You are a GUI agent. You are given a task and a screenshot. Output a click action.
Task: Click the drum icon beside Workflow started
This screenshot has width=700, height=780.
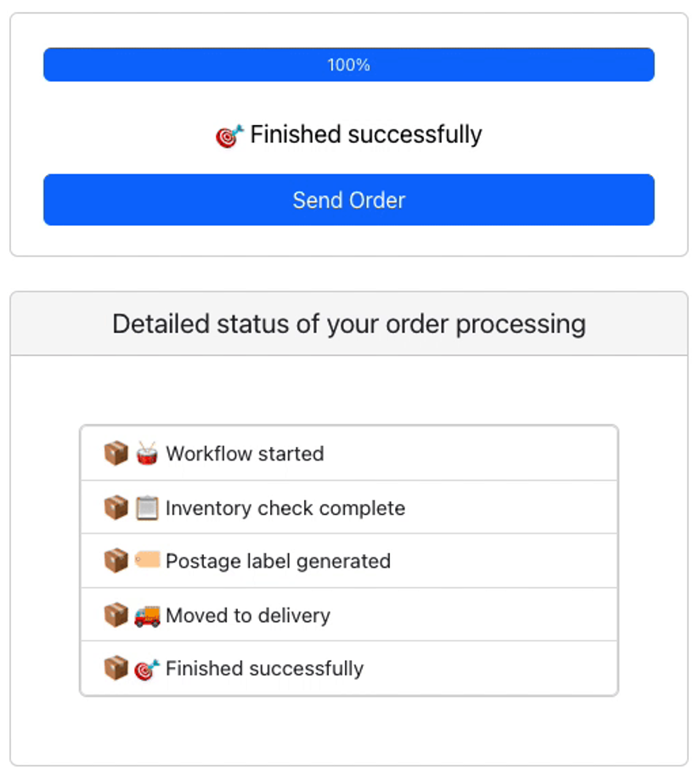(147, 453)
